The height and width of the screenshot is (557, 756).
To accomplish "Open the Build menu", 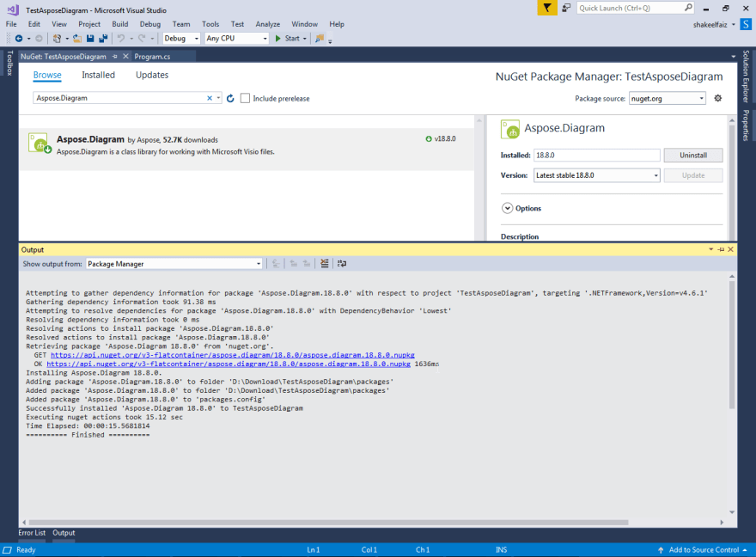I will (x=120, y=24).
